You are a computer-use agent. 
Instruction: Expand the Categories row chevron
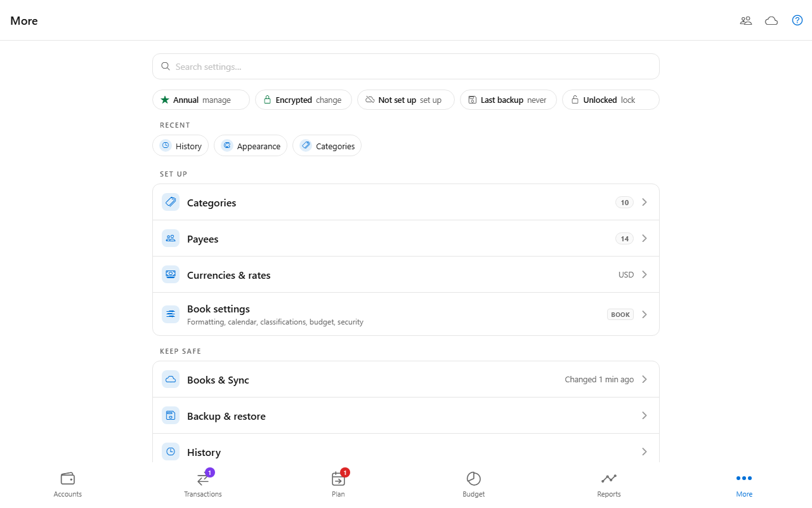coord(645,202)
